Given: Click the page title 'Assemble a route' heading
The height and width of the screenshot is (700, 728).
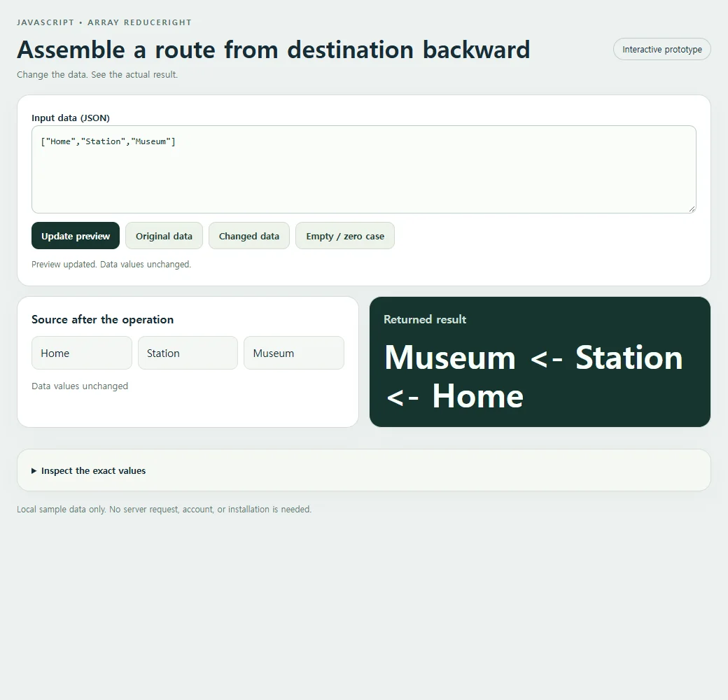Looking at the screenshot, I should 274,50.
